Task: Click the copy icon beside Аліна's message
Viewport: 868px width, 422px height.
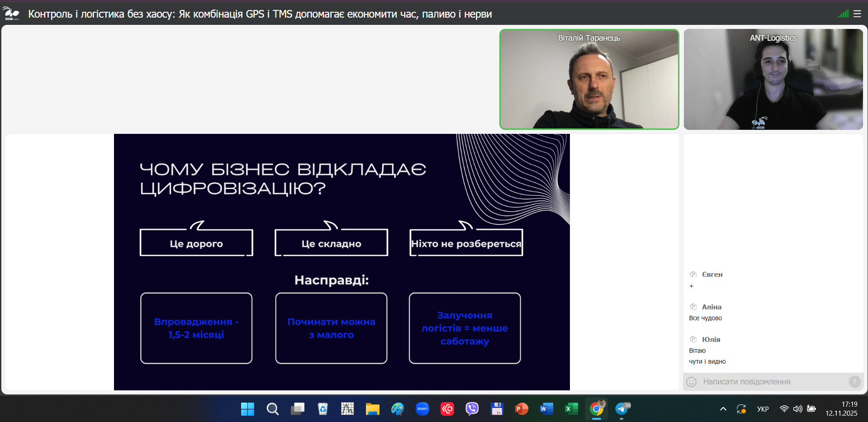Action: tap(693, 307)
